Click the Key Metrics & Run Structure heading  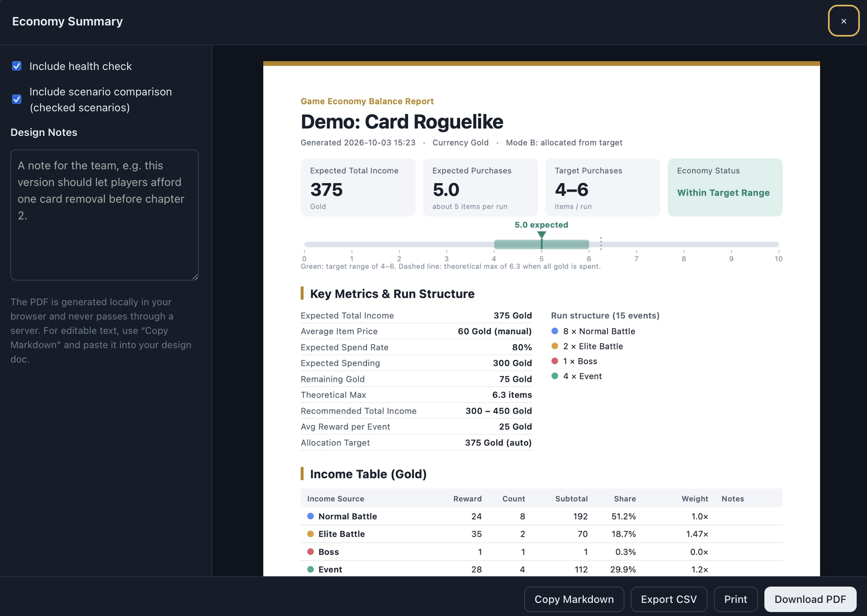click(392, 294)
